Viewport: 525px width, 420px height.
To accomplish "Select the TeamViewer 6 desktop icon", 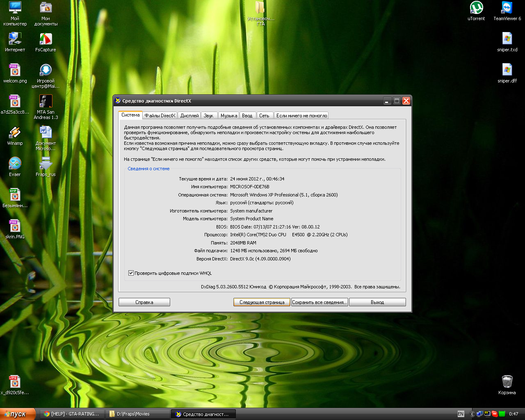I will pyautogui.click(x=507, y=11).
